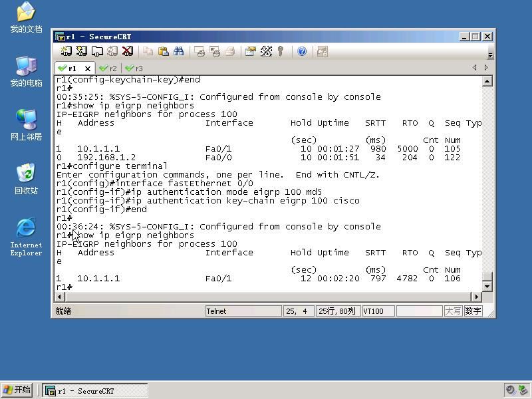The image size is (532, 399).
Task: Click the Connect in Tab icon
Action: point(97,51)
